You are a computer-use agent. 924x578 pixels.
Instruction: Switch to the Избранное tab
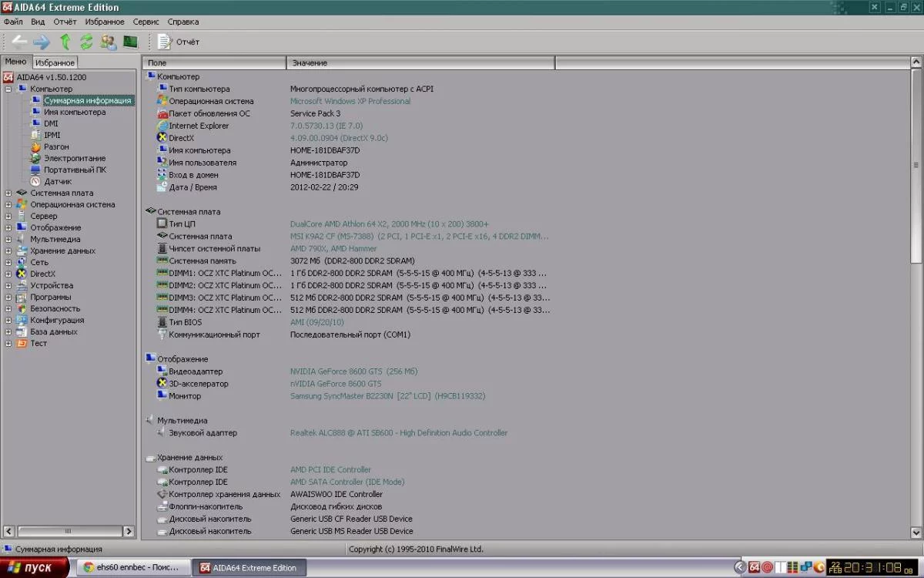pos(55,62)
